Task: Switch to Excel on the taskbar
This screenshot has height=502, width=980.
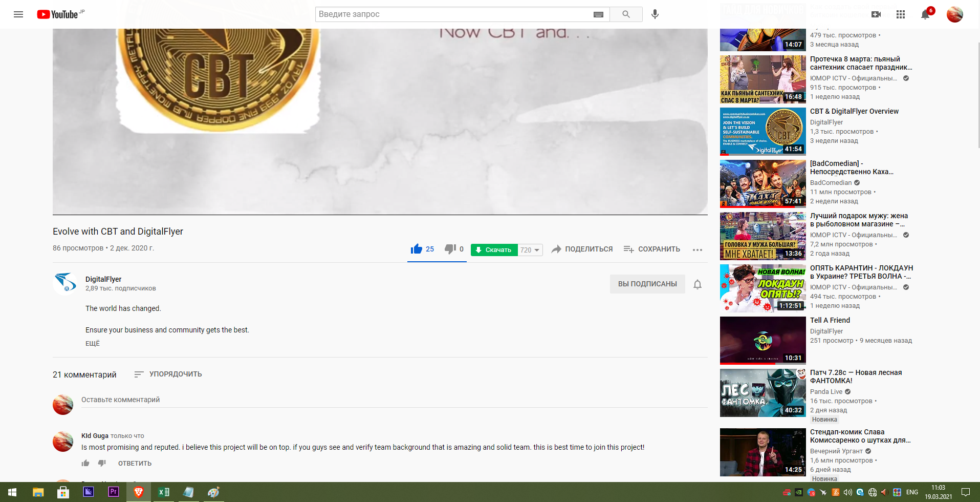Action: (164, 492)
